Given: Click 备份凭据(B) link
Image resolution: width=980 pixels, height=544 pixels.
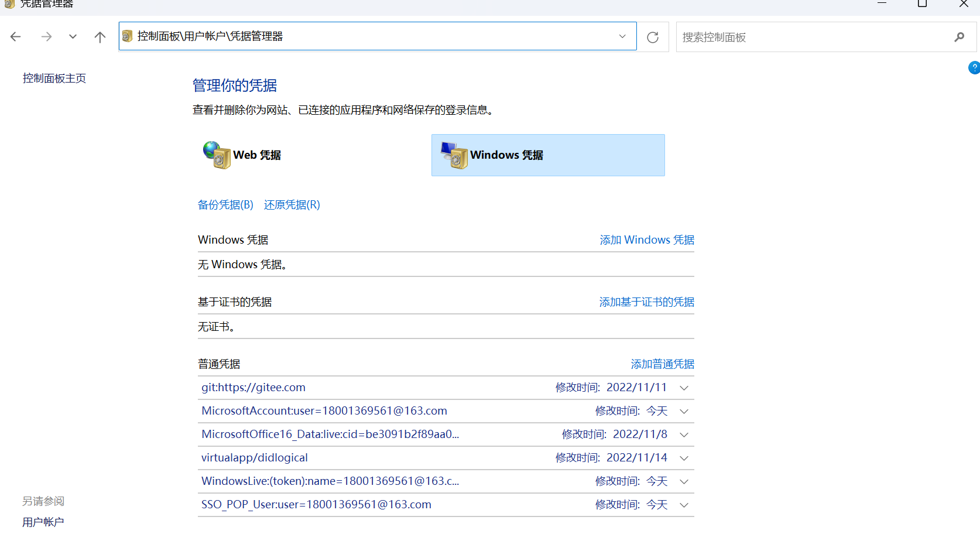Looking at the screenshot, I should (225, 205).
